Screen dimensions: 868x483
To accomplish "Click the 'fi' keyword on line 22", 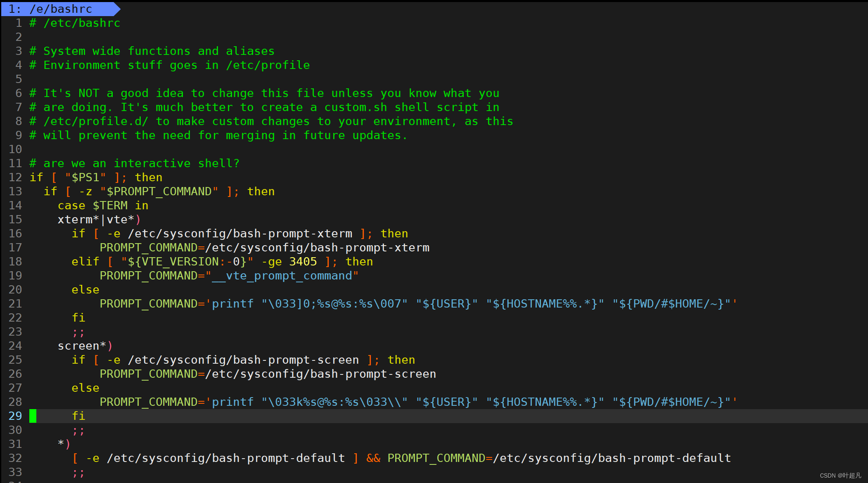I will [78, 318].
